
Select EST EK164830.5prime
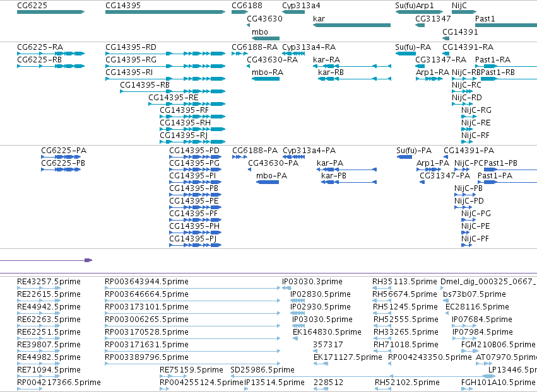click(x=295, y=338)
